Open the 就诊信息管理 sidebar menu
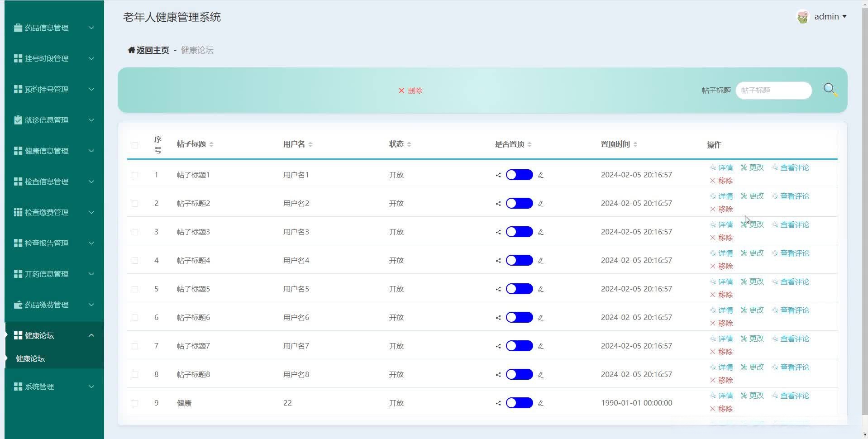The image size is (868, 439). [x=54, y=120]
